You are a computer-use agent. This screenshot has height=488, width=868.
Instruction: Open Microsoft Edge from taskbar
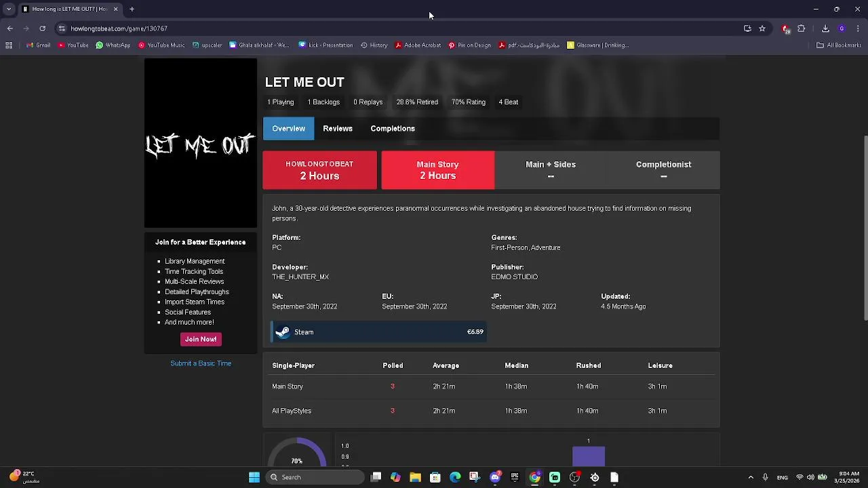tap(455, 477)
